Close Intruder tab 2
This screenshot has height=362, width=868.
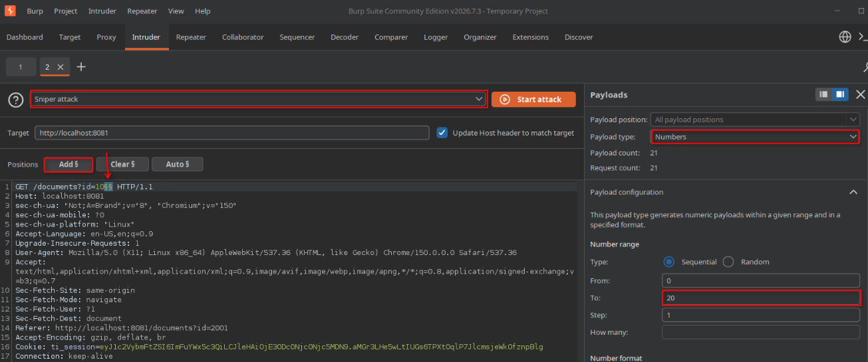(60, 67)
